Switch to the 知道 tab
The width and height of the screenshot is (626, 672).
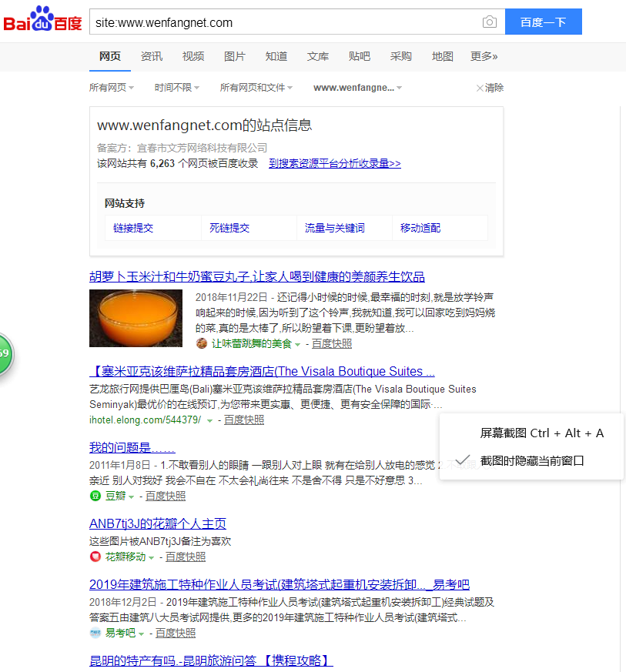coord(276,56)
